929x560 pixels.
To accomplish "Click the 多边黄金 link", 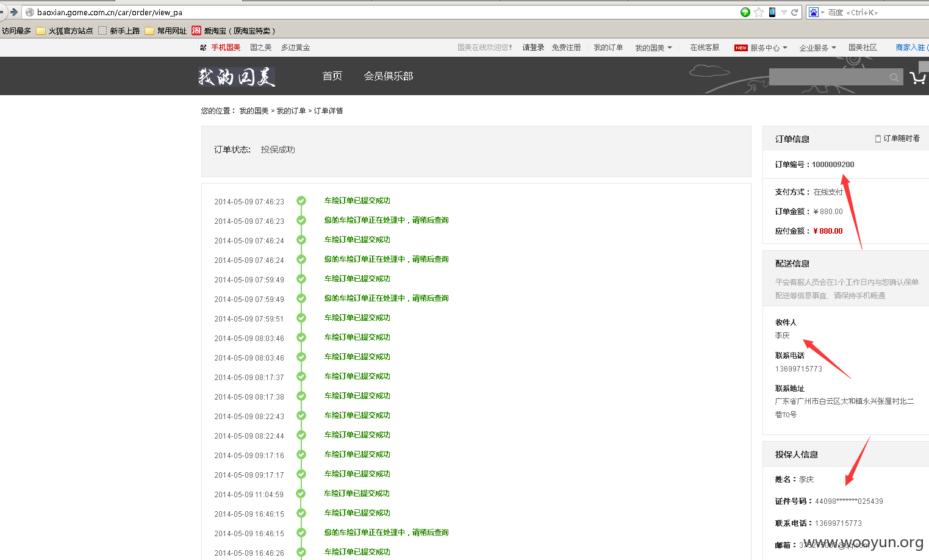I will tap(295, 48).
